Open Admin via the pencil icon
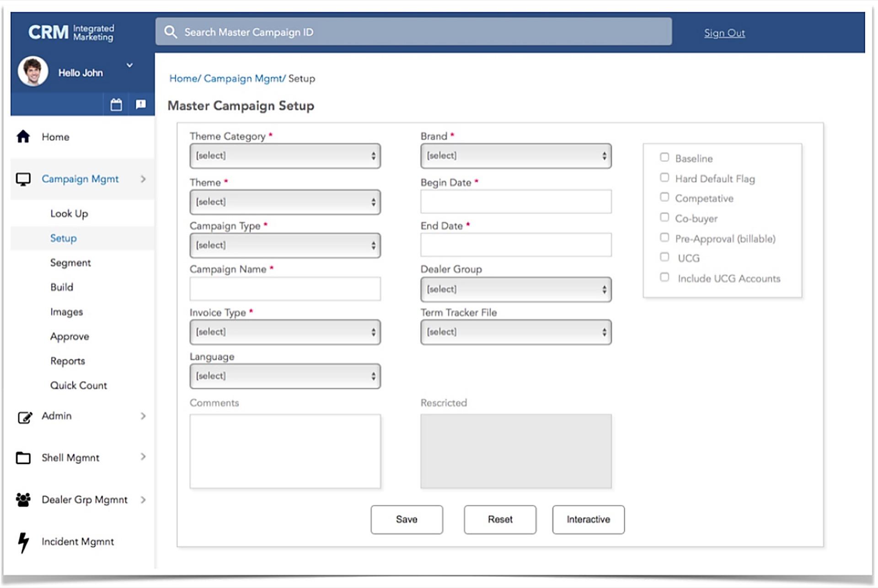Screen dimensions: 878x588 (x=25, y=416)
